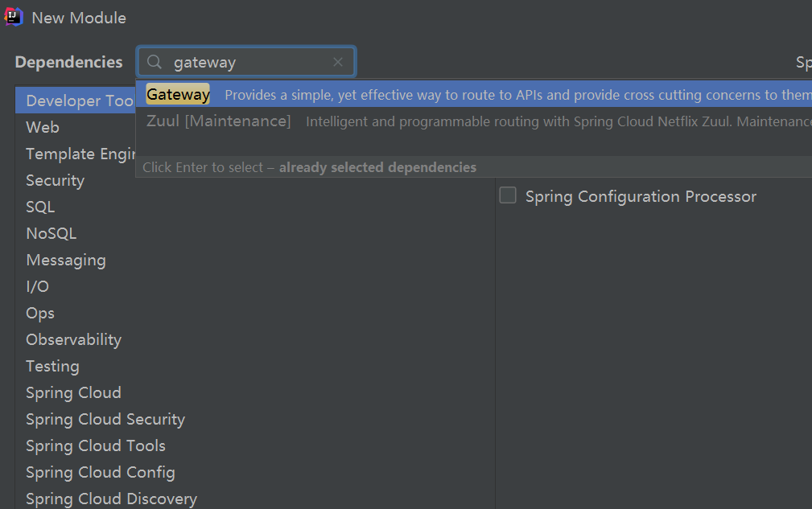Screen dimensions: 812x509
Task: Open the Messaging category
Action: click(66, 261)
